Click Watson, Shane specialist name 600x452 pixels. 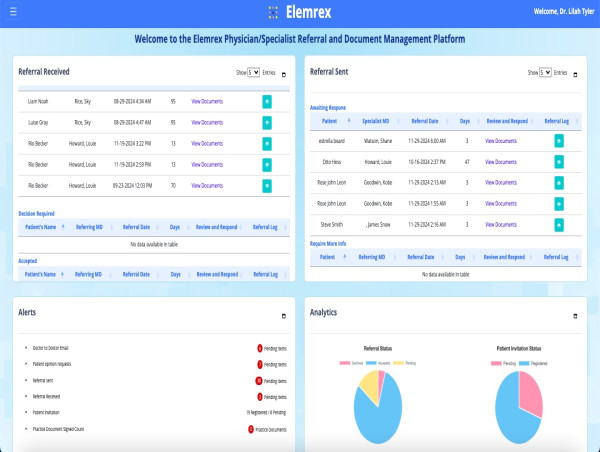point(378,141)
